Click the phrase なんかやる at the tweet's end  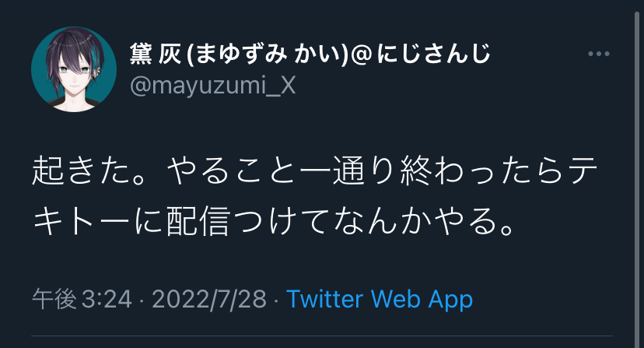pyautogui.click(x=415, y=221)
